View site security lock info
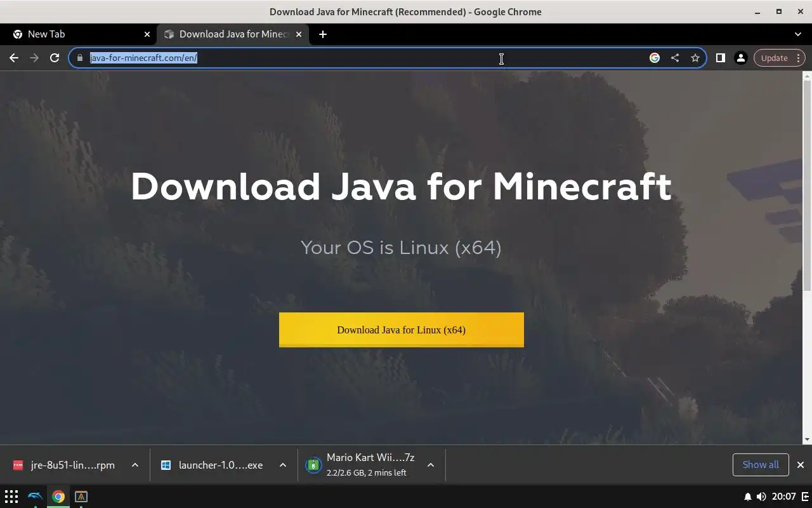 [79, 58]
